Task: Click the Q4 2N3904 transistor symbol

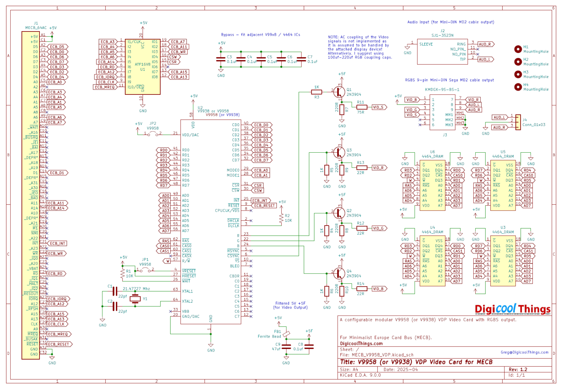Action: (x=339, y=273)
